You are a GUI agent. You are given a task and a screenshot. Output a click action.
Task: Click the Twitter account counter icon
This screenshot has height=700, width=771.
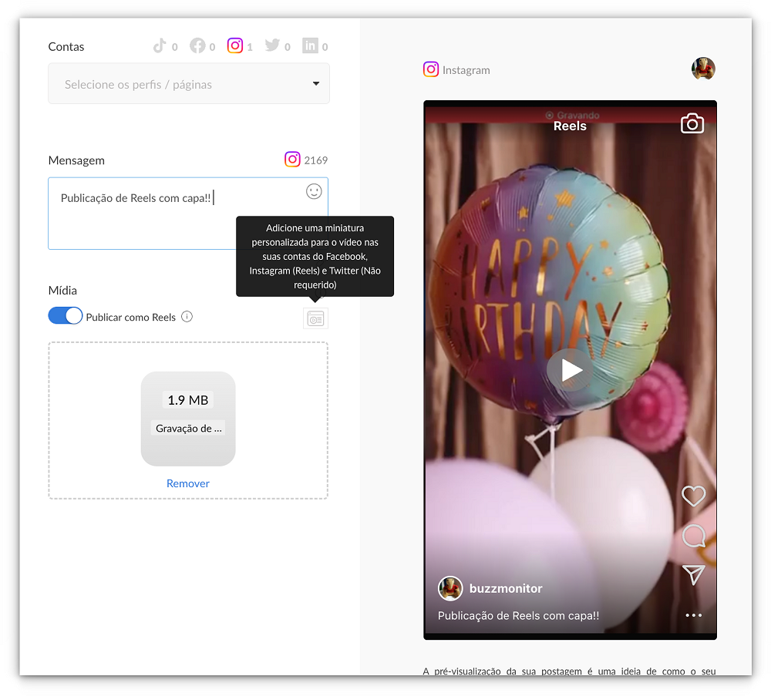coord(272,46)
